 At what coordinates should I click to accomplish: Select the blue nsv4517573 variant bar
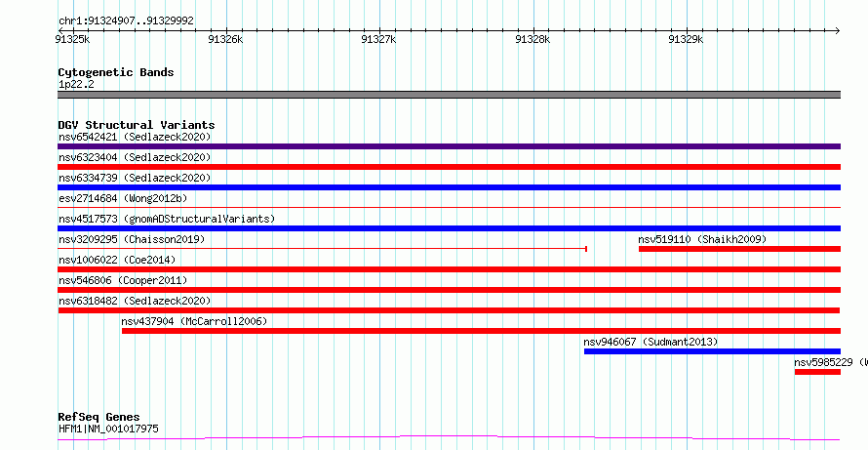tap(449, 228)
